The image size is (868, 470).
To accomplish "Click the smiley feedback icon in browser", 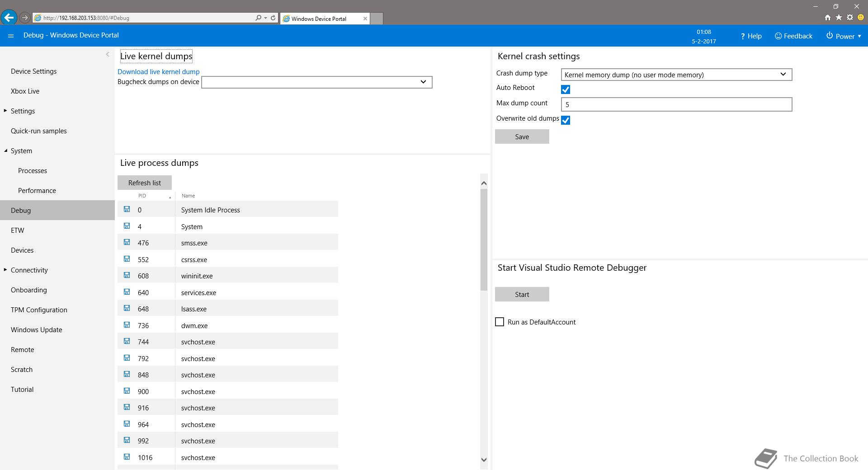I will (x=861, y=18).
